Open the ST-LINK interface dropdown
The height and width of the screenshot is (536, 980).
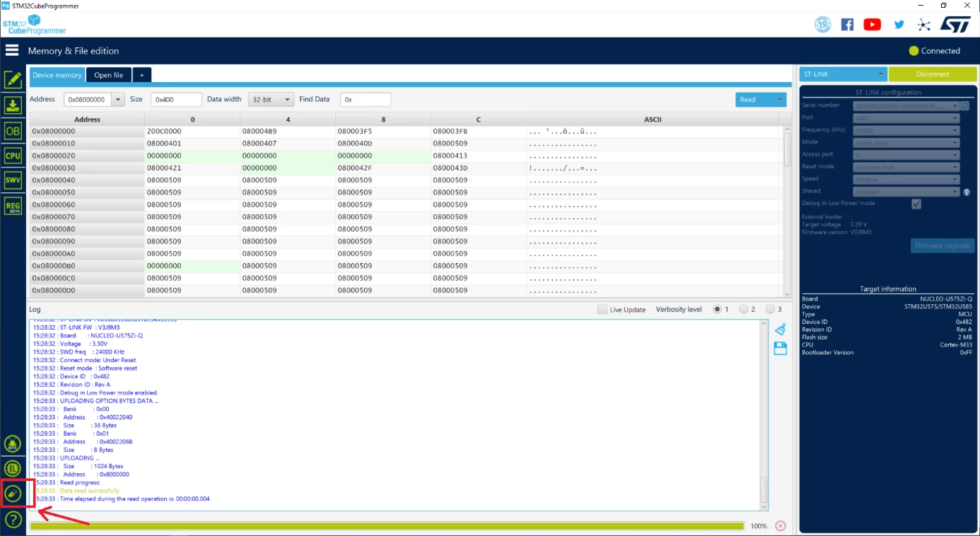click(x=843, y=74)
